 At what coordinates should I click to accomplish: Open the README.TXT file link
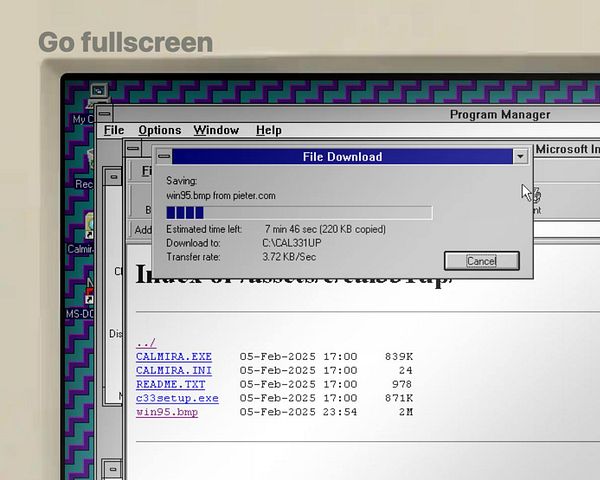point(171,384)
